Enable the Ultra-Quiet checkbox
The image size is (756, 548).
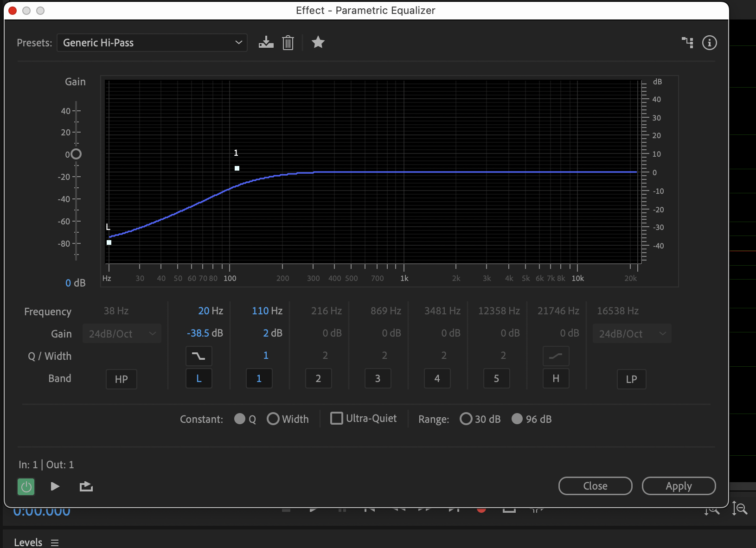click(337, 418)
